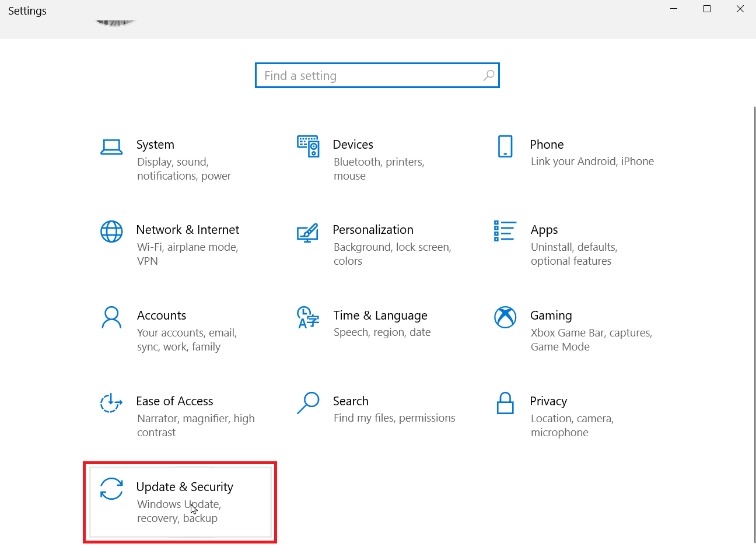The height and width of the screenshot is (554, 756).
Task: Click the 'Windows Update, recovery, backup' text
Action: tap(179, 511)
